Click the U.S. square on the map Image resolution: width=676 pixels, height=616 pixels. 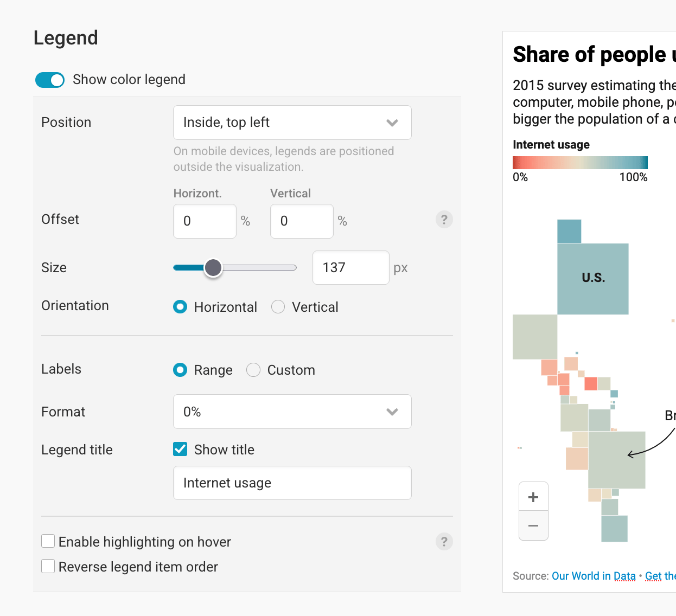click(593, 279)
